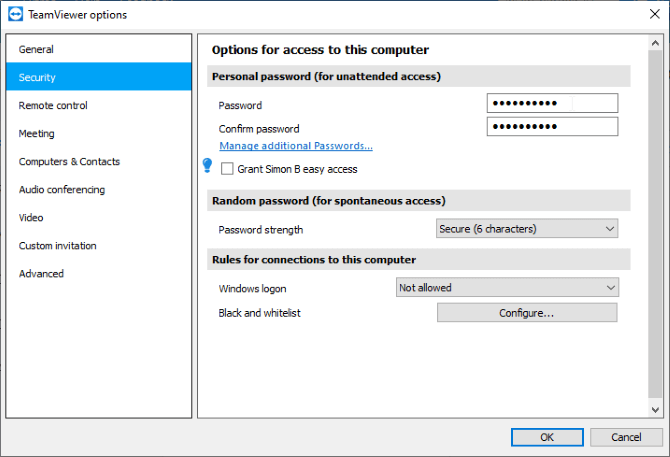Open Custom invitation settings
This screenshot has width=670, height=457.
99,246
